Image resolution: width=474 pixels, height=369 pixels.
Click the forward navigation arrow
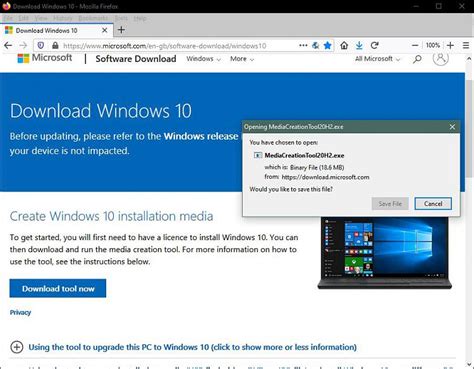[23, 46]
